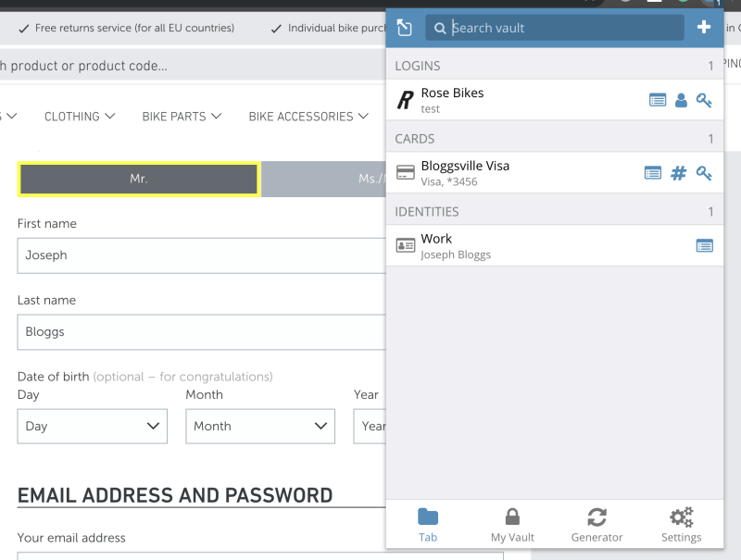The width and height of the screenshot is (741, 560).
Task: Open the Settings tab
Action: click(681, 525)
